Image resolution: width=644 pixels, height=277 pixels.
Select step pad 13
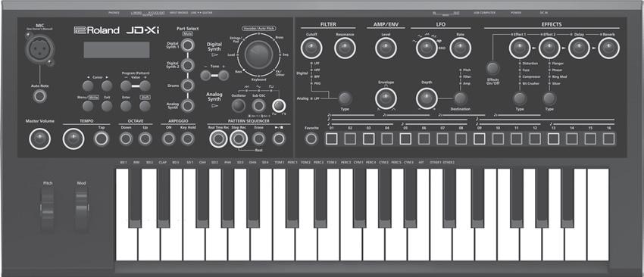553,138
